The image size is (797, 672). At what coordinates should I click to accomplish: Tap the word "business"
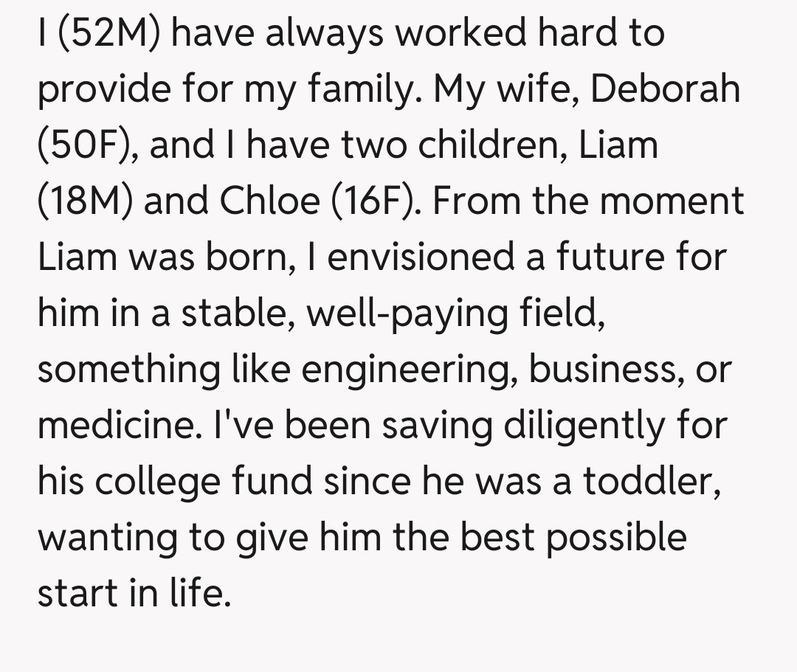tap(601, 369)
